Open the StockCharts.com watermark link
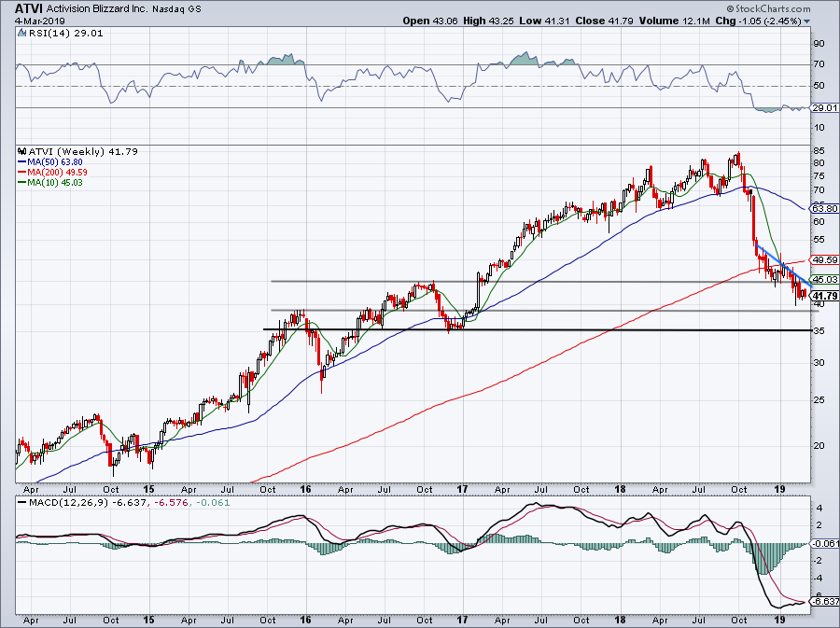 tap(769, 8)
